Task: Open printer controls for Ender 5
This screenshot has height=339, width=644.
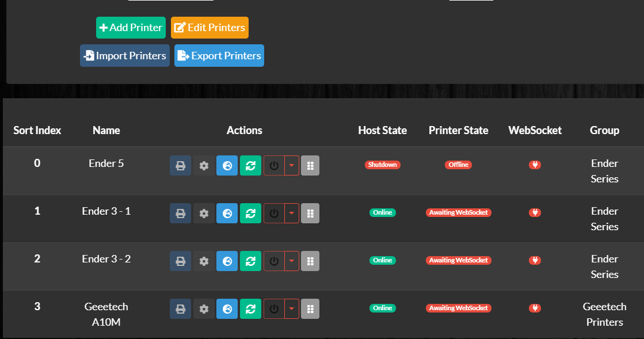Action: click(x=180, y=165)
